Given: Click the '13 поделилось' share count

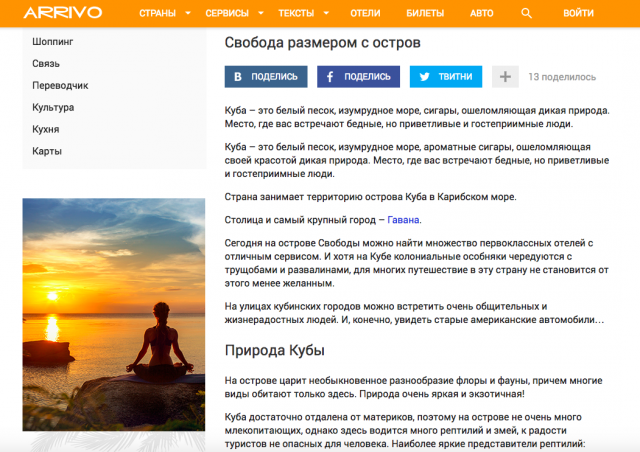Looking at the screenshot, I should (562, 77).
